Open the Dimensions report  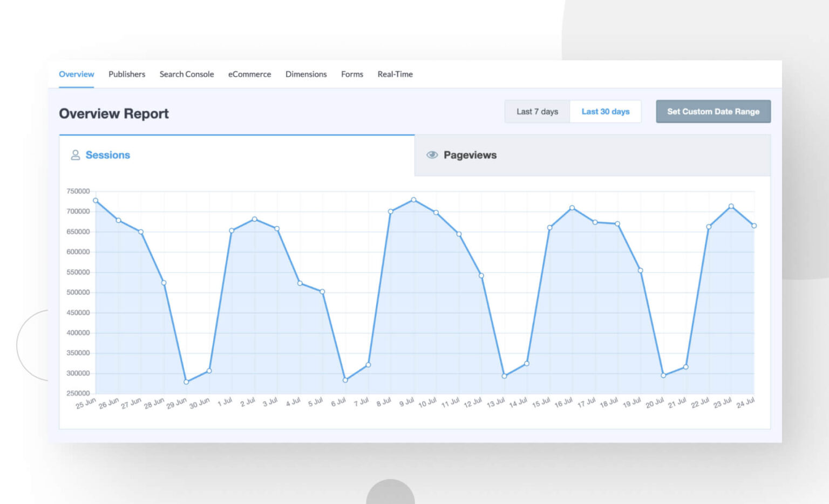tap(305, 74)
